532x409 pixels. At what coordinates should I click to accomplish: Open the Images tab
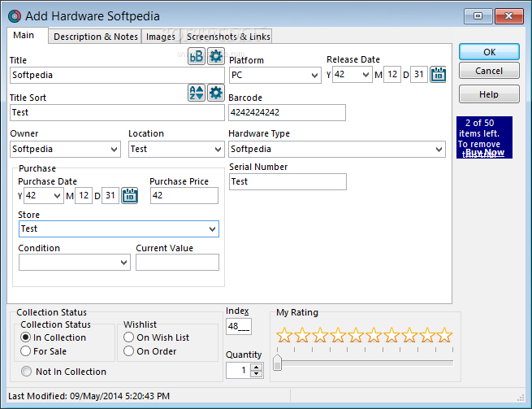pyautogui.click(x=161, y=37)
